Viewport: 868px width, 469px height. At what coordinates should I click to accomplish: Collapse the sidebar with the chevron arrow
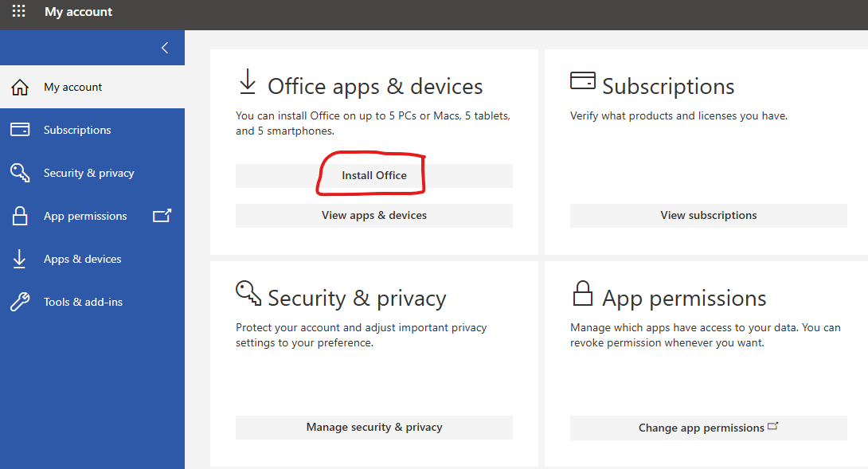(164, 48)
